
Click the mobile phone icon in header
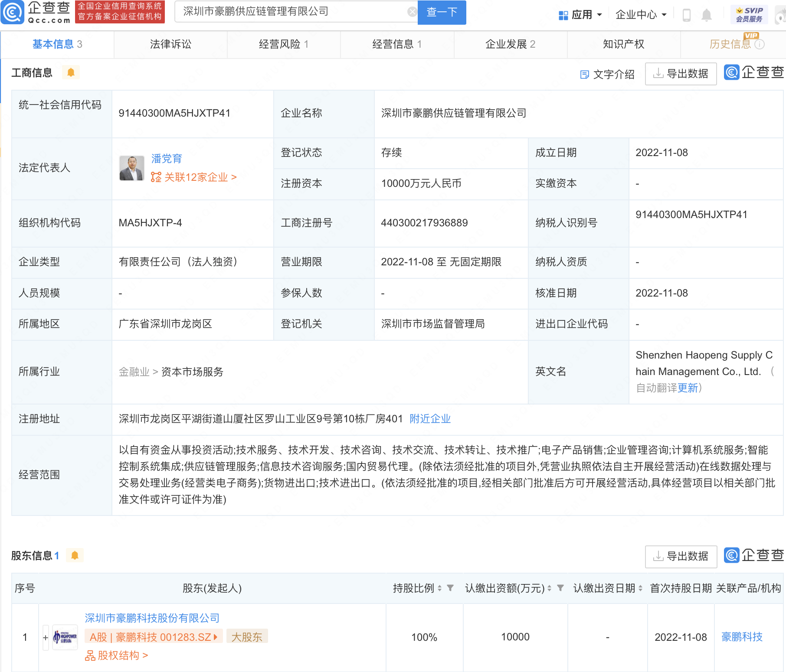pos(686,15)
